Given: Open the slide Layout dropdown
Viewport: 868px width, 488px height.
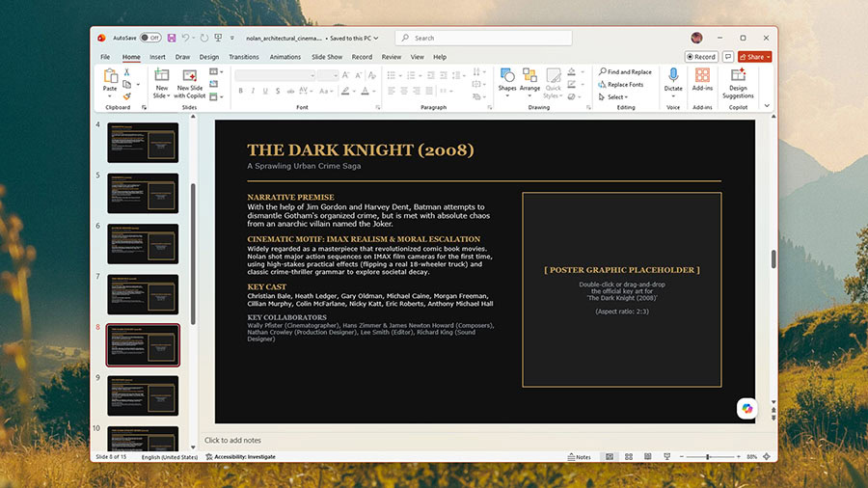Looking at the screenshot, I should 216,72.
